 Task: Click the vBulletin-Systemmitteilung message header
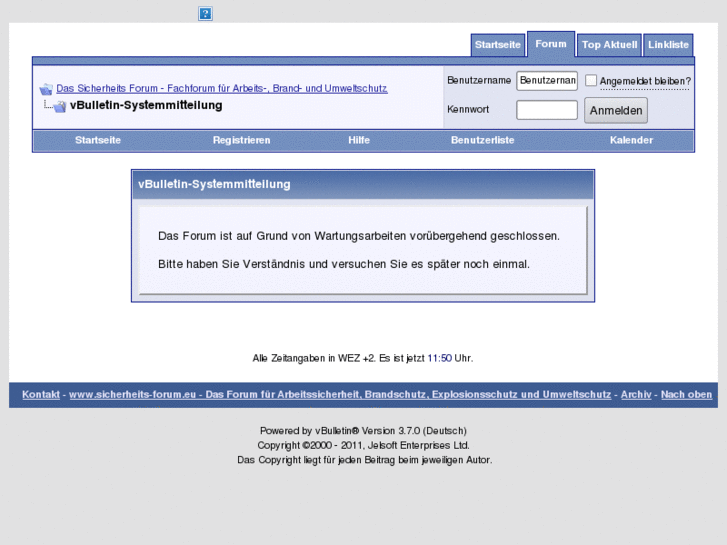[363, 185]
